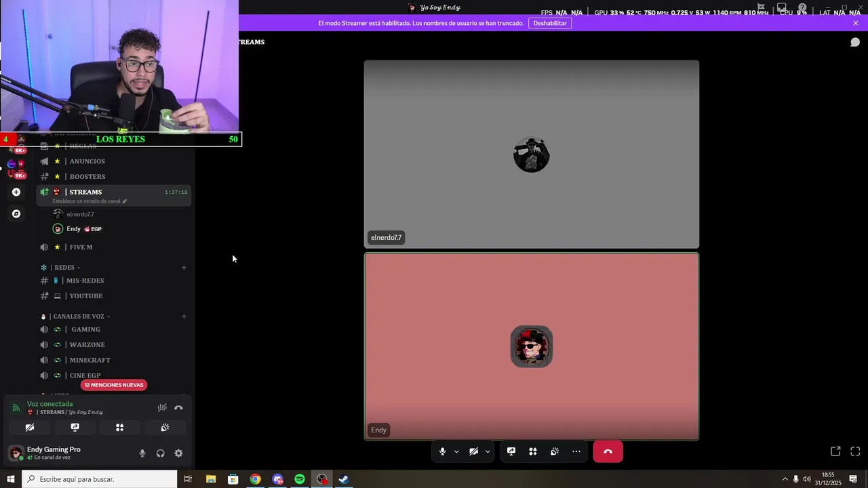
Task: Toggle noise suppression in voice panel
Action: tap(162, 408)
